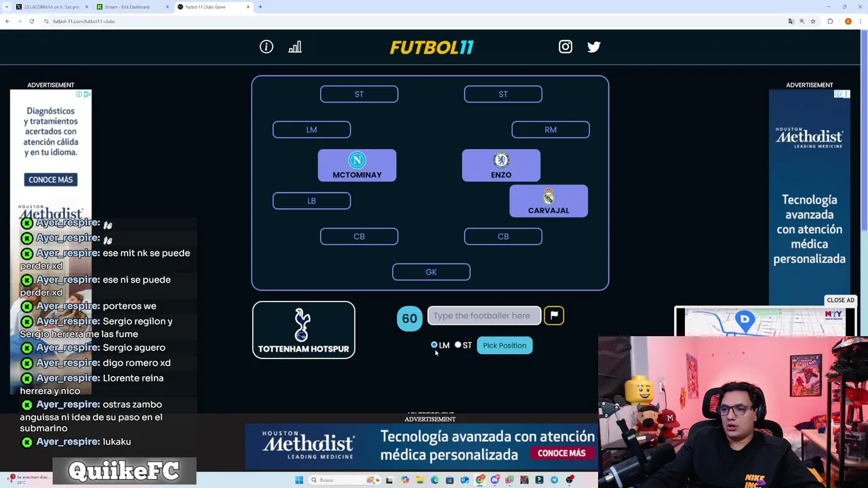868x488 pixels.
Task: Switch to Stream - Kick Dashboard tab
Action: tap(130, 7)
